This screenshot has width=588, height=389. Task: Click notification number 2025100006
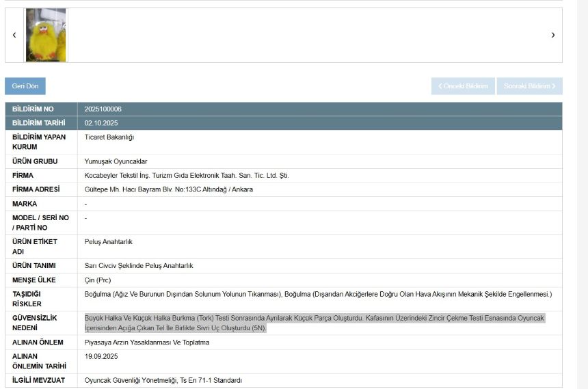[103, 109]
